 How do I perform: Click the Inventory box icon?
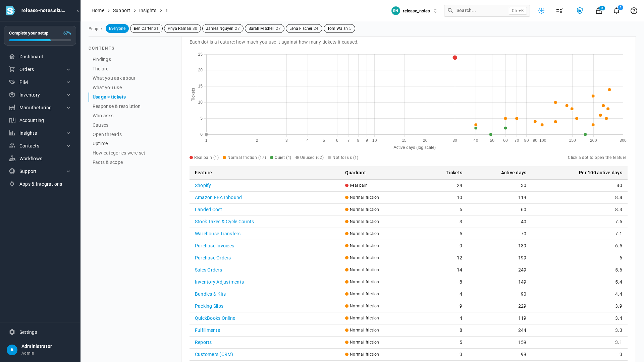(12, 95)
